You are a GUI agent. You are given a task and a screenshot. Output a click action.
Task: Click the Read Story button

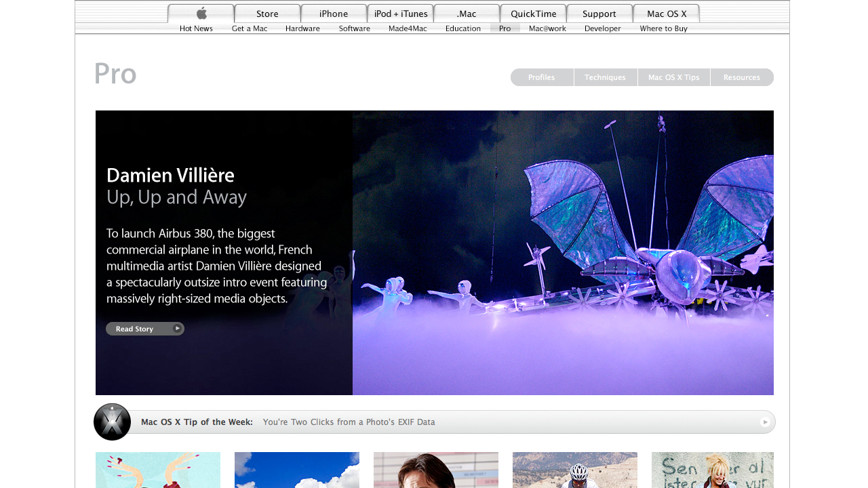[x=145, y=329]
